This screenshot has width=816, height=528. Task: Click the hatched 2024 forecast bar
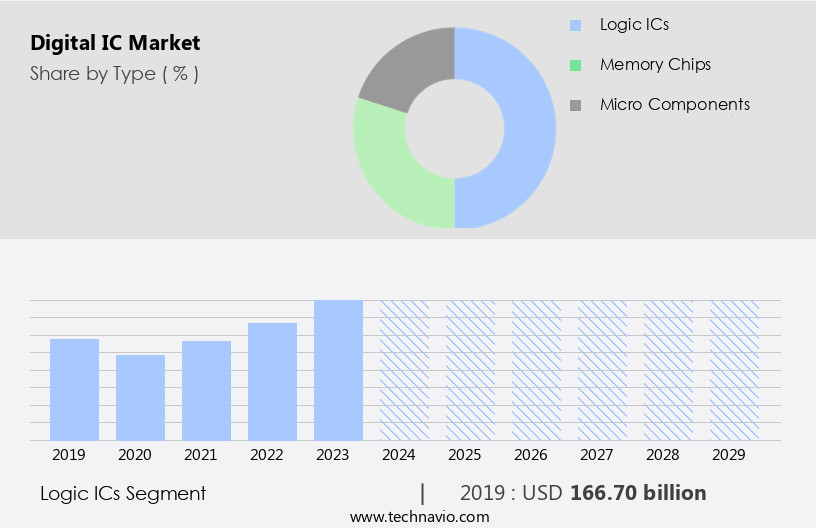(404, 370)
